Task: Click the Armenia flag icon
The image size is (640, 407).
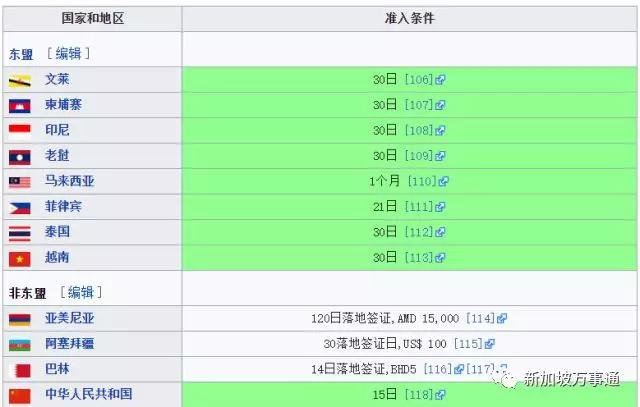Action: pyautogui.click(x=20, y=320)
